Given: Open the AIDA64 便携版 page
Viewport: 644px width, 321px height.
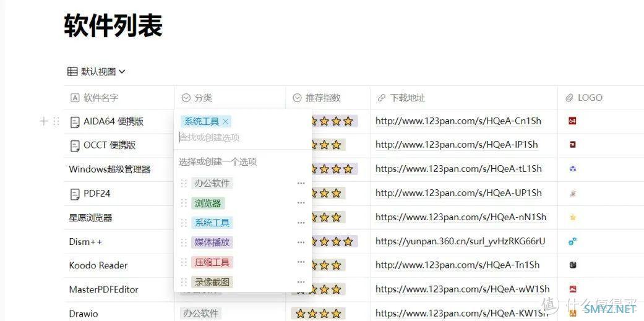Looking at the screenshot, I should point(113,121).
